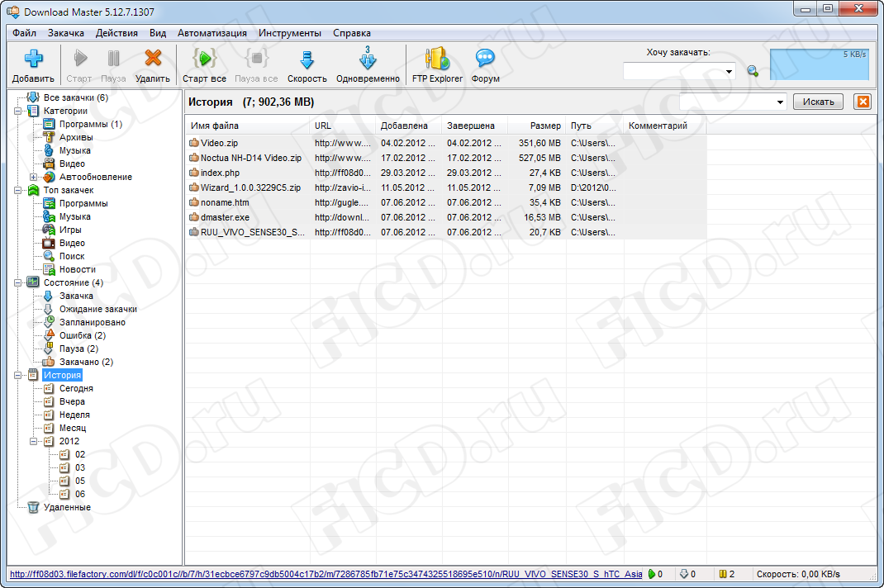Sort by Имя файла column header
Viewport: 884px width, 588px height.
point(248,126)
